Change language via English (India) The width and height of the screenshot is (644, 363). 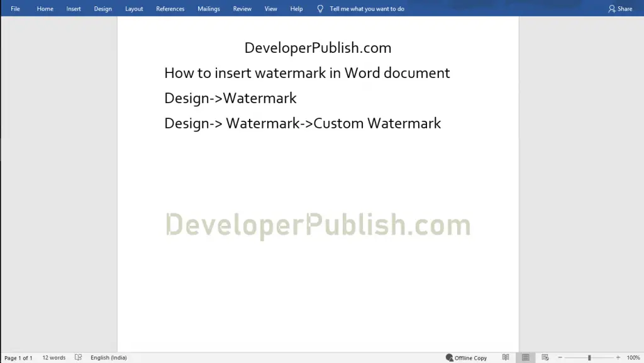108,358
